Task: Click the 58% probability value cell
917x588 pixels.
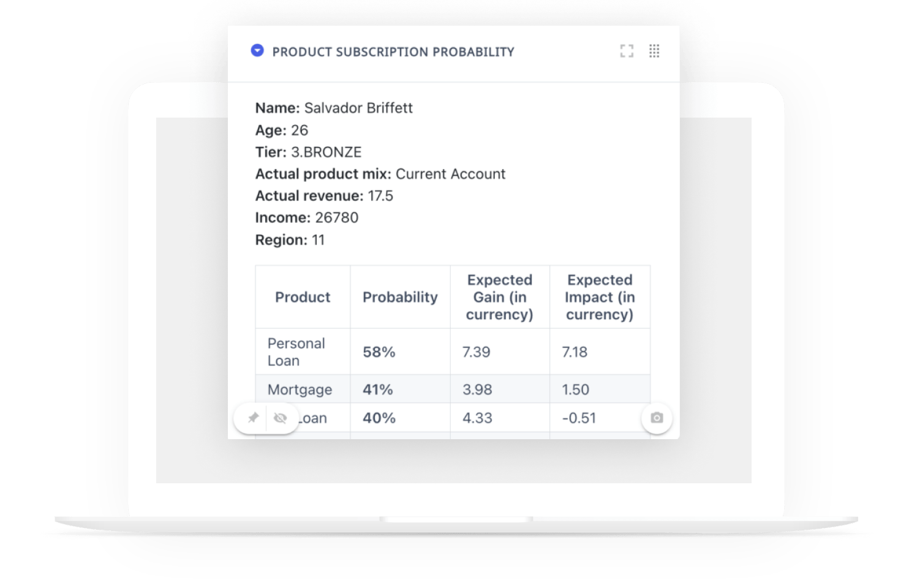Action: [x=380, y=352]
